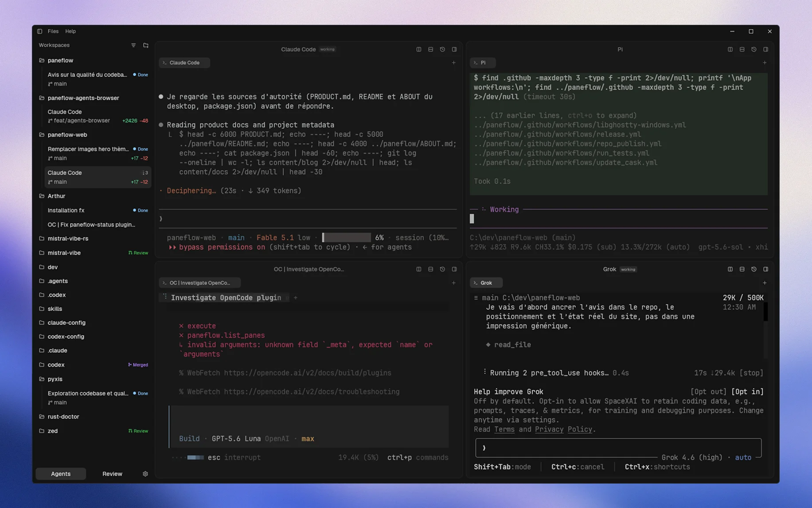Click the [Opt out] option in Grok
This screenshot has width=812, height=508.
[708, 392]
